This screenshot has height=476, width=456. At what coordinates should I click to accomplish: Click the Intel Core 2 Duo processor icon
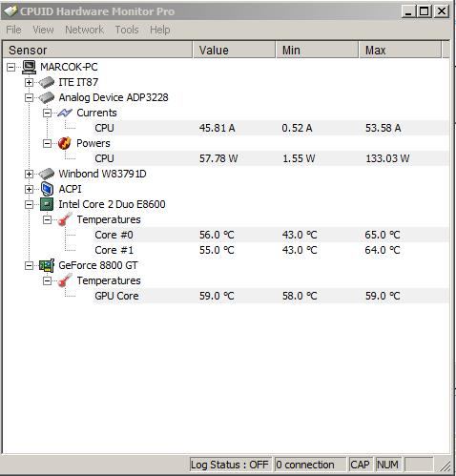47,204
